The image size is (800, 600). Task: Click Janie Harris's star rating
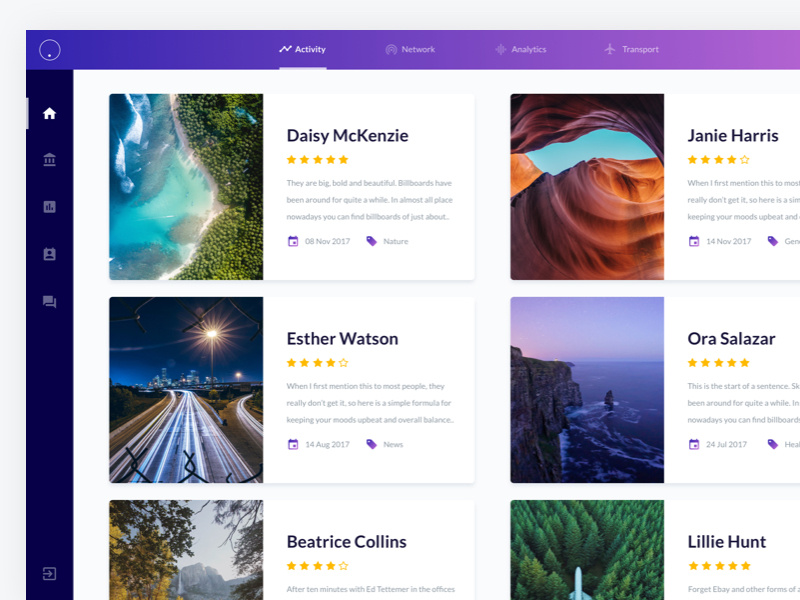coord(718,160)
